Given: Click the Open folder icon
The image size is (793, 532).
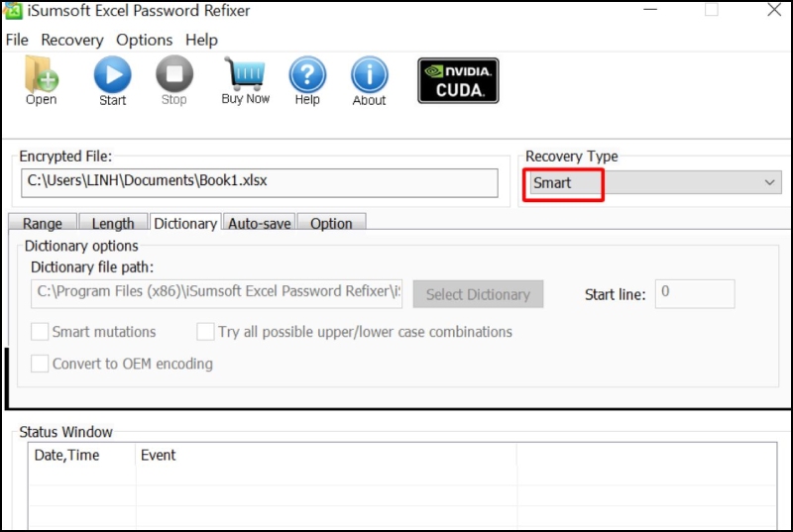Looking at the screenshot, I should coord(41,76).
